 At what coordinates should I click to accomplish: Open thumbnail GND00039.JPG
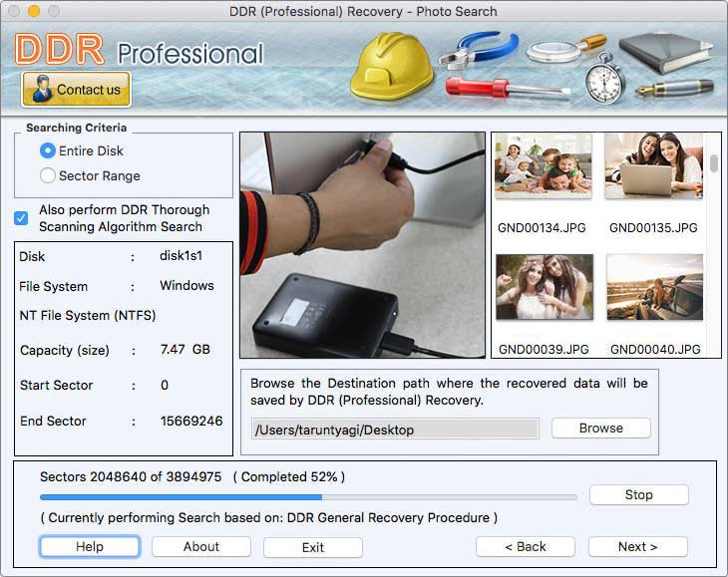tap(545, 287)
